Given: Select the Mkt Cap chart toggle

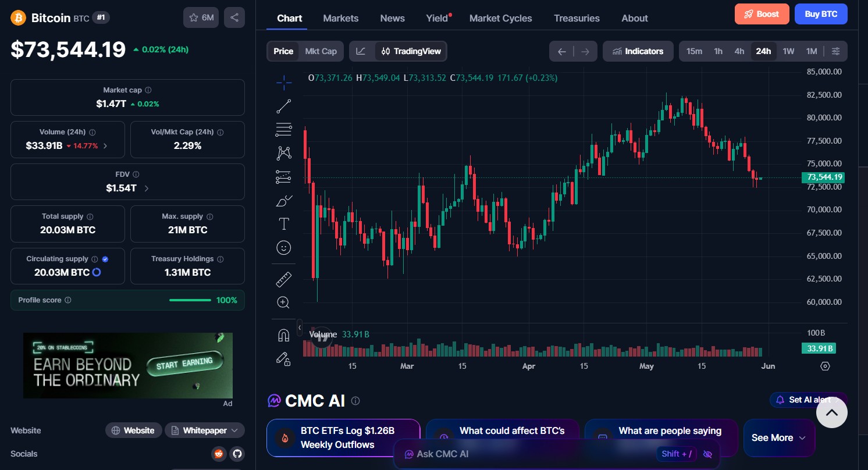Looking at the screenshot, I should click(321, 51).
